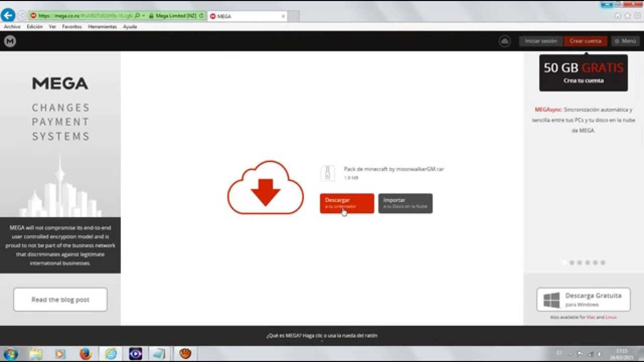Open the address bar autocomplete dropdown arrow
This screenshot has width=644, height=362.
143,16
